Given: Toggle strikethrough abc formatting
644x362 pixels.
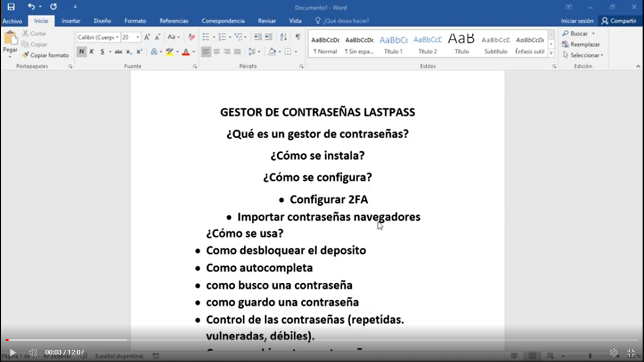Looking at the screenshot, I should coord(118,52).
